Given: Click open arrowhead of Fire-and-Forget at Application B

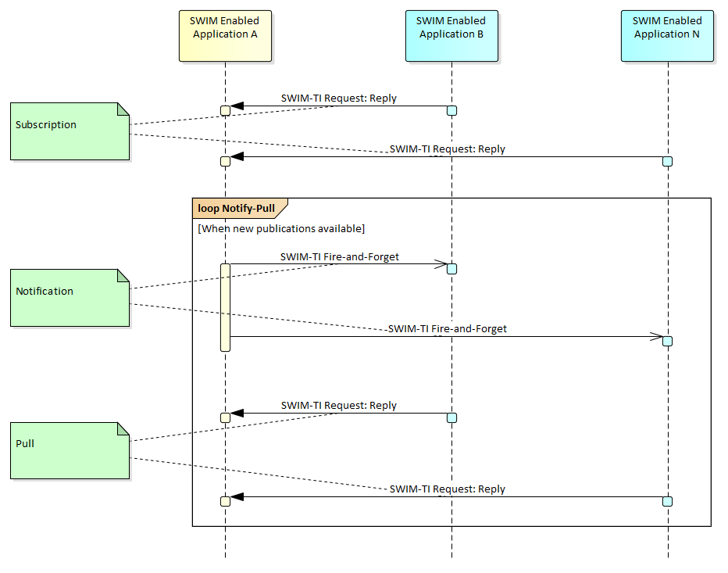Looking at the screenshot, I should (x=441, y=264).
